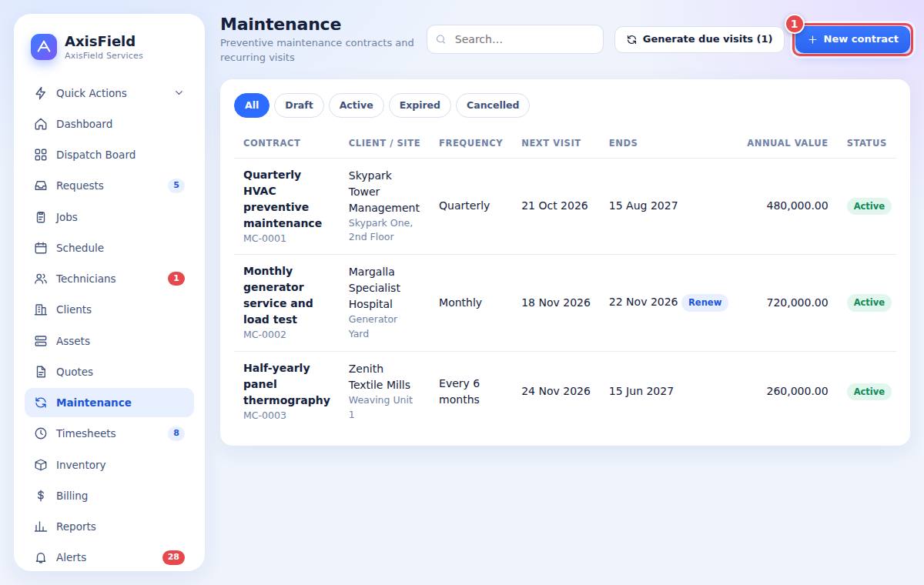Image resolution: width=924 pixels, height=585 pixels.
Task: Open Dashboard via its home icon
Action: coord(41,124)
